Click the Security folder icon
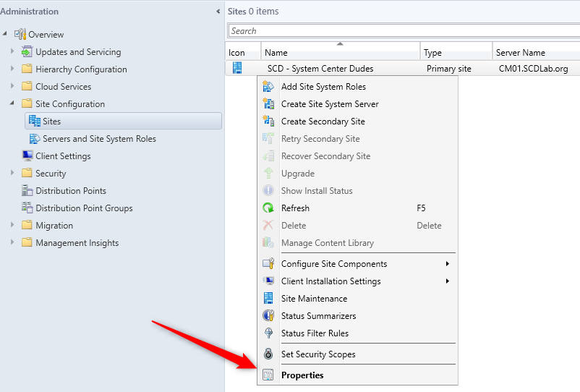The height and width of the screenshot is (392, 580). (x=27, y=173)
